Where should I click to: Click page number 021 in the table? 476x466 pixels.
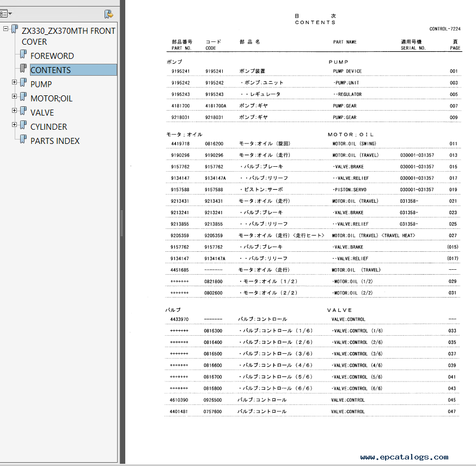pyautogui.click(x=453, y=201)
